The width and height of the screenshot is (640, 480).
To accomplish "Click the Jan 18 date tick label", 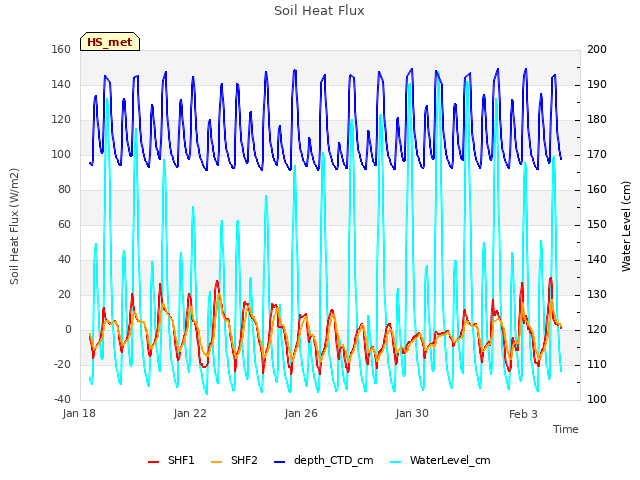I will pos(79,413).
